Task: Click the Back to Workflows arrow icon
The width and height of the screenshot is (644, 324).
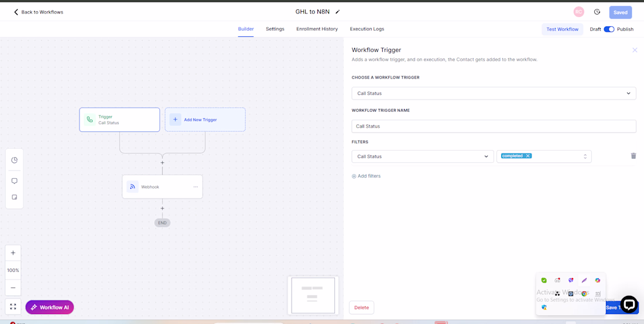Action: pos(16,12)
